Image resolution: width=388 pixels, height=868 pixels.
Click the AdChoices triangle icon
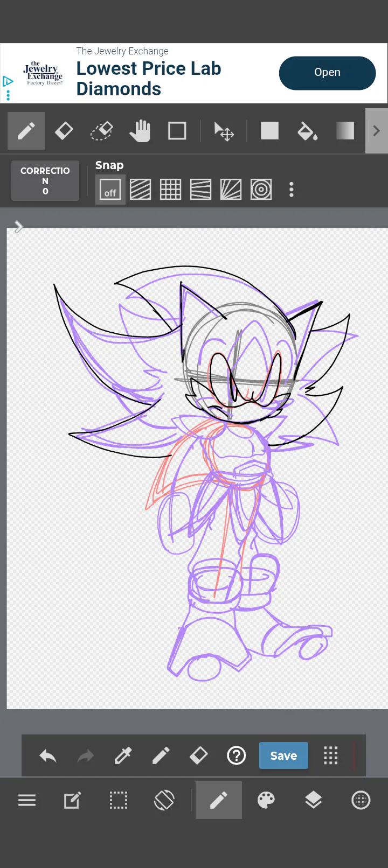(8, 81)
